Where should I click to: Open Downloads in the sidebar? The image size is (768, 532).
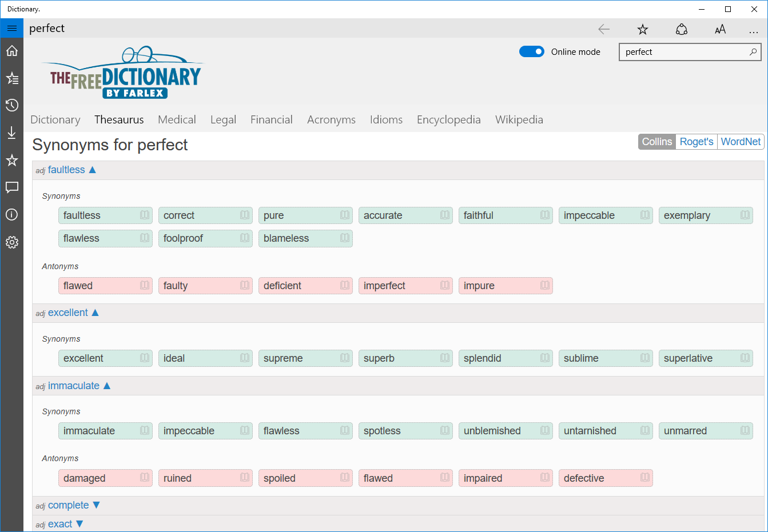coord(11,133)
